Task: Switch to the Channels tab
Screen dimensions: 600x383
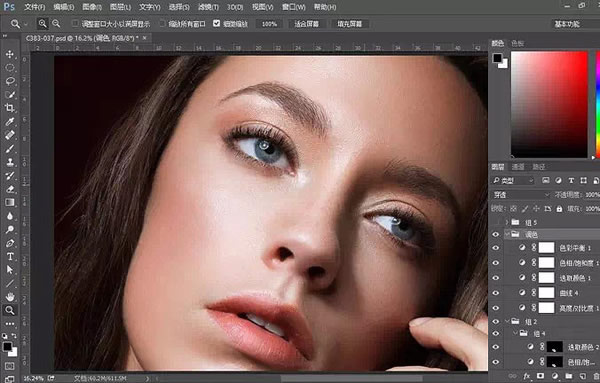Action: click(x=518, y=167)
